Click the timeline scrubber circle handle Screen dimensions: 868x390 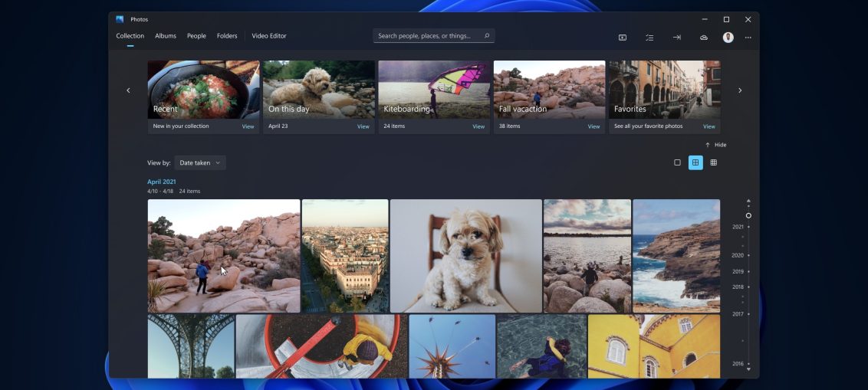pyautogui.click(x=748, y=216)
